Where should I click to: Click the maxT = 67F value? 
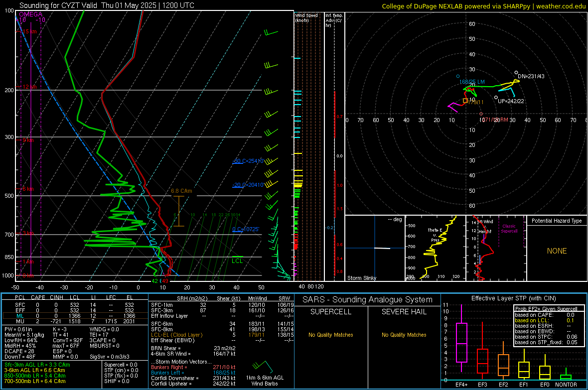pyautogui.click(x=66, y=346)
